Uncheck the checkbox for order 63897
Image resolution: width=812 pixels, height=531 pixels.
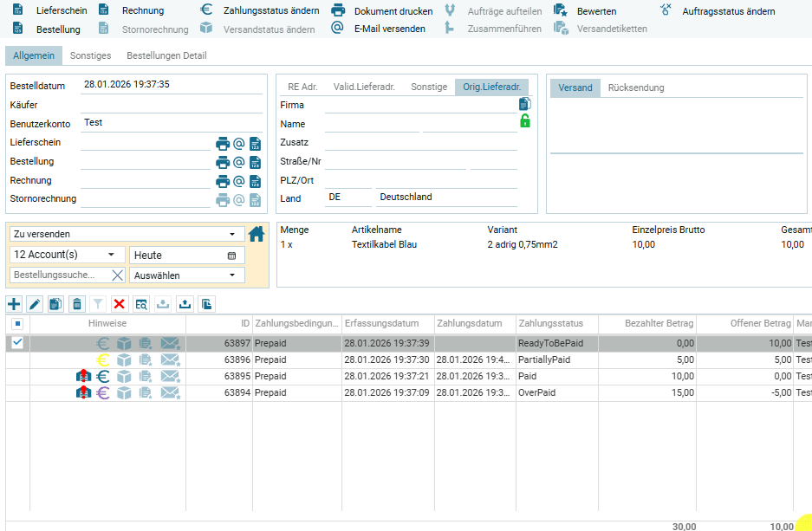tap(17, 343)
